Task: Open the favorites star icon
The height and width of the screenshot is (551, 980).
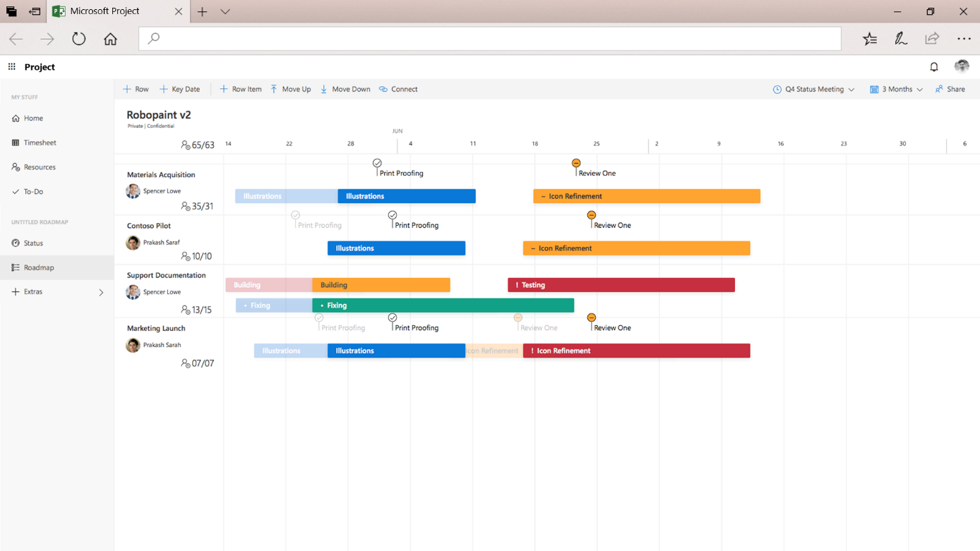Action: pos(870,39)
